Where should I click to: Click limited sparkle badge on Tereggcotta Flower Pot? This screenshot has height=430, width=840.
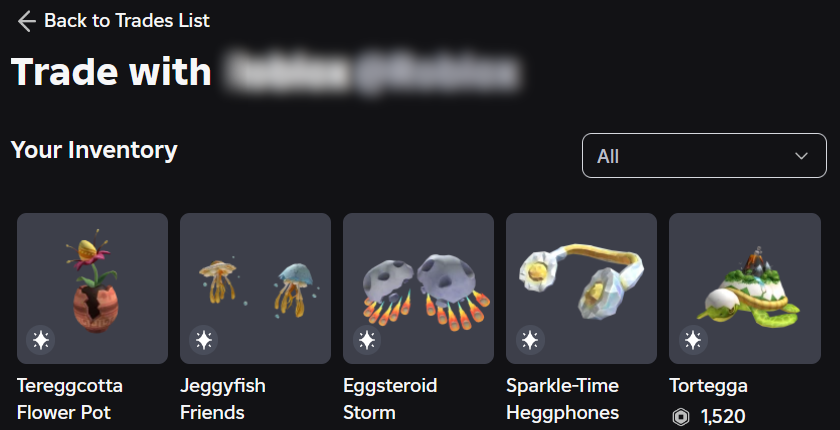[41, 340]
